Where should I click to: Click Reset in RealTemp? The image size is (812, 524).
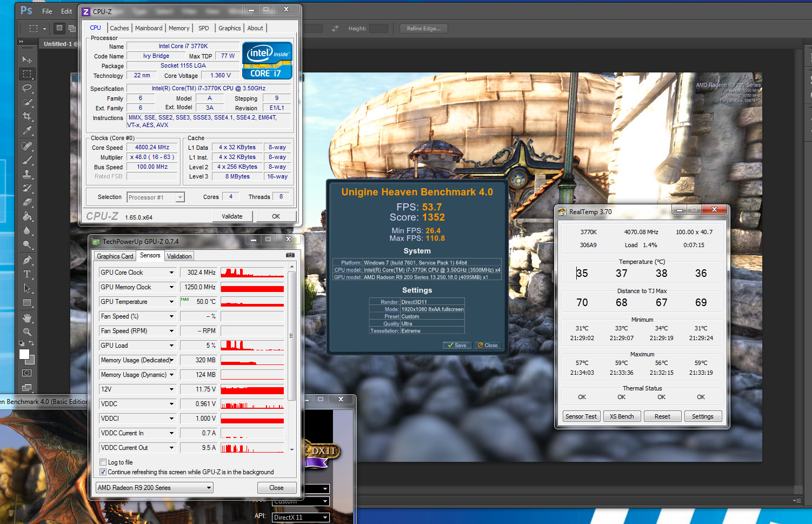(662, 416)
